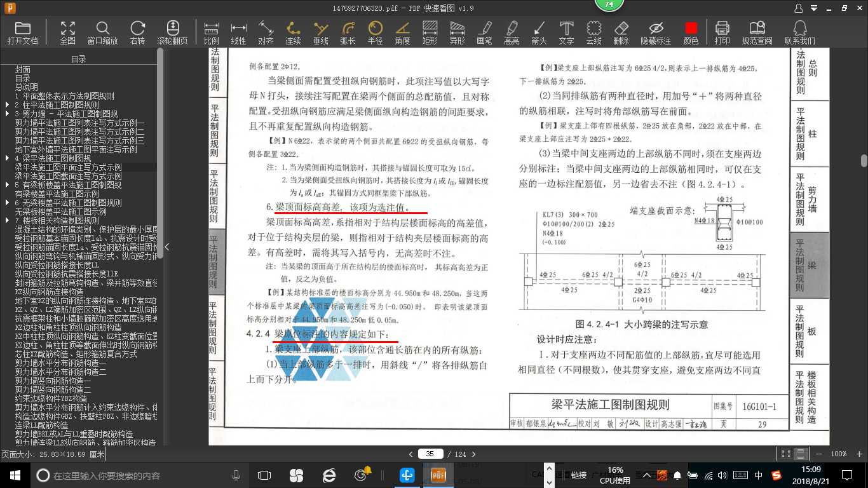Expand the '5 有梁楼盖平法施工图制图规则' node
Viewport: 868px width, 488px height.
point(7,185)
